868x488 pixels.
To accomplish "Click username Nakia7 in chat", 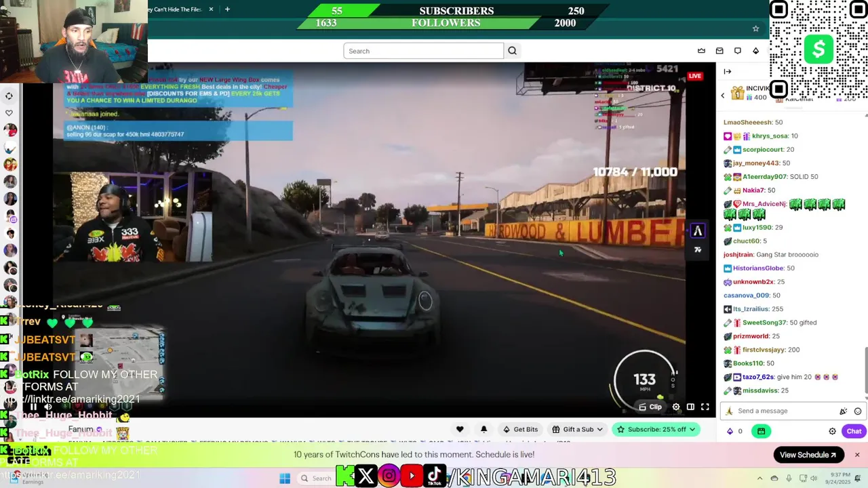I will [753, 190].
